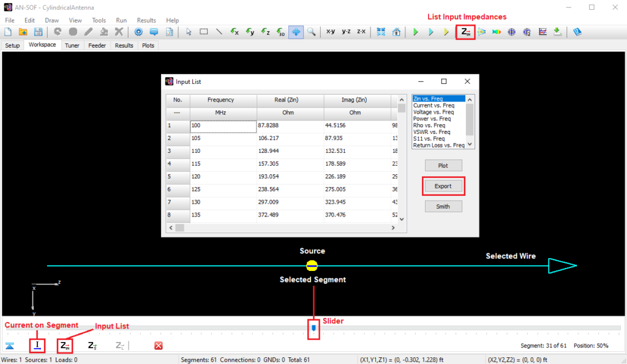The height and width of the screenshot is (364, 627).
Task: Click the segment position slider
Action: coord(313,329)
